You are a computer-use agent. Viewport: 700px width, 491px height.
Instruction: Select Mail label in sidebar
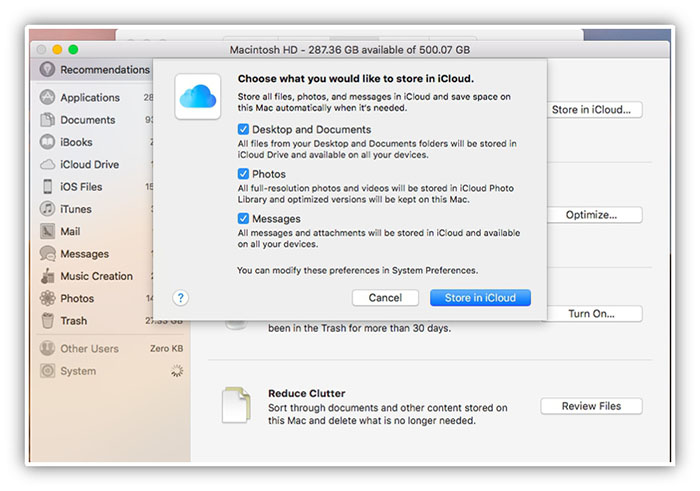[x=70, y=231]
